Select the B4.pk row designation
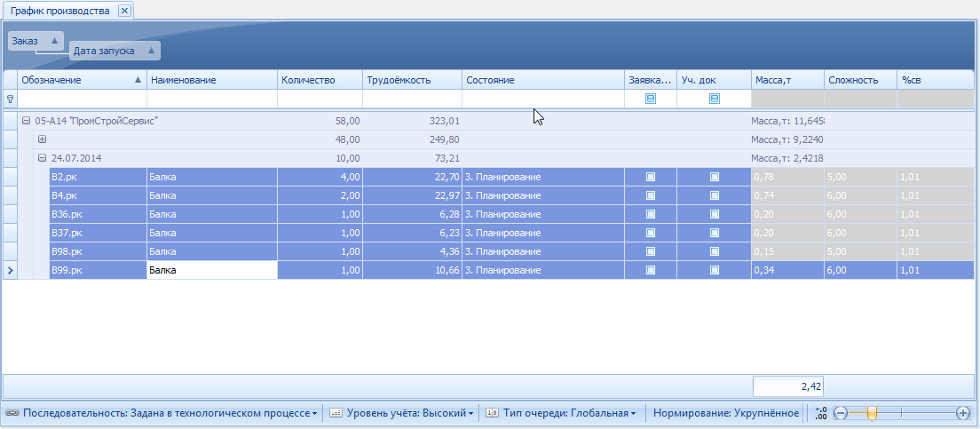The image size is (980, 429). point(99,195)
